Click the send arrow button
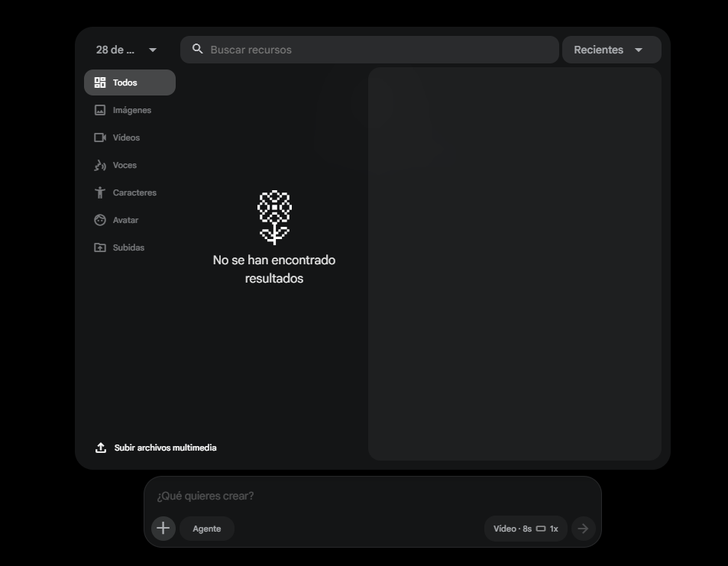The height and width of the screenshot is (566, 728). tap(583, 529)
